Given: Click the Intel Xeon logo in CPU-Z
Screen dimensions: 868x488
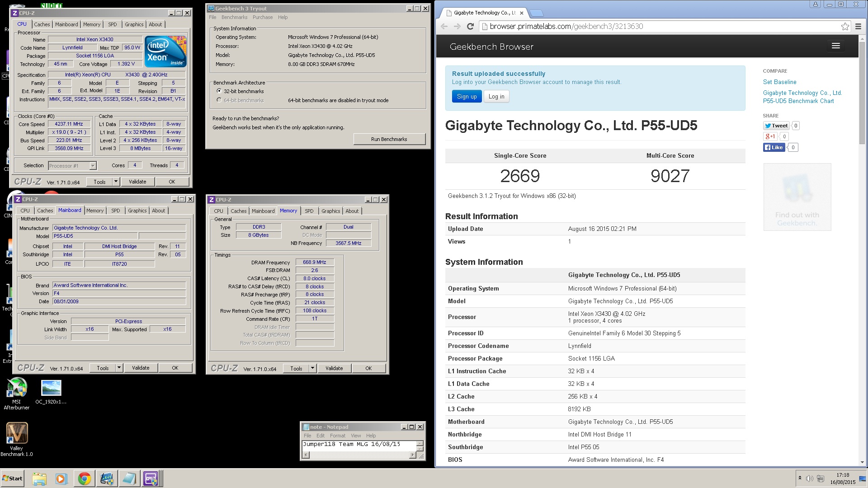Looking at the screenshot, I should (166, 52).
